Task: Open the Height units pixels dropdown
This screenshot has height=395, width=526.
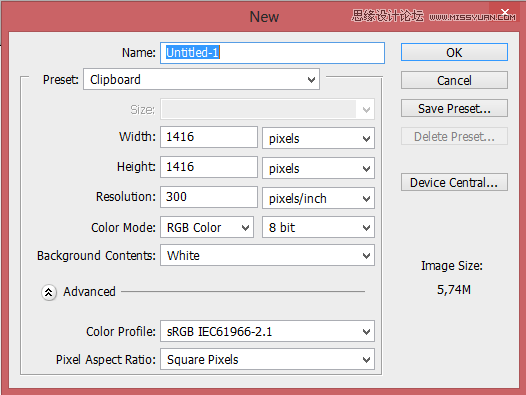Action: (x=318, y=168)
